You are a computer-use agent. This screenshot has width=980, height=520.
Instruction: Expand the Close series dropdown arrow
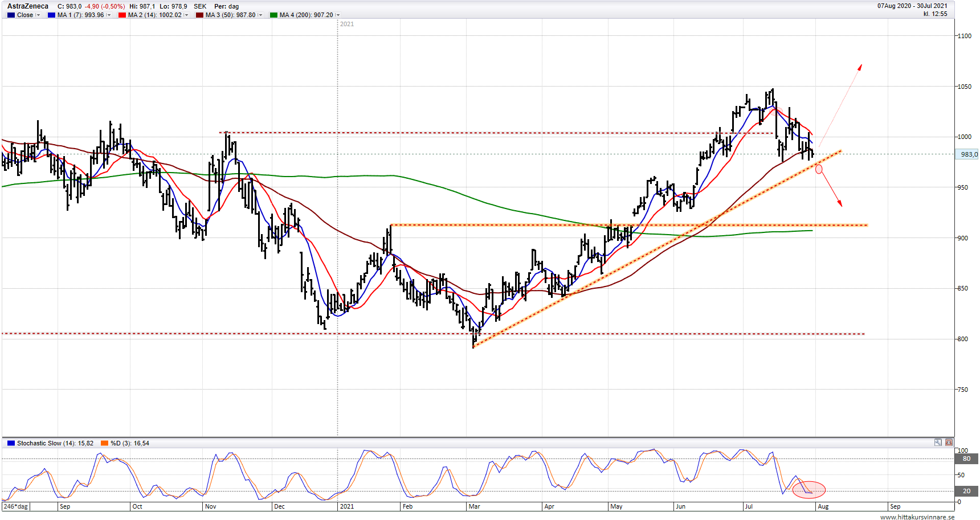tap(38, 15)
